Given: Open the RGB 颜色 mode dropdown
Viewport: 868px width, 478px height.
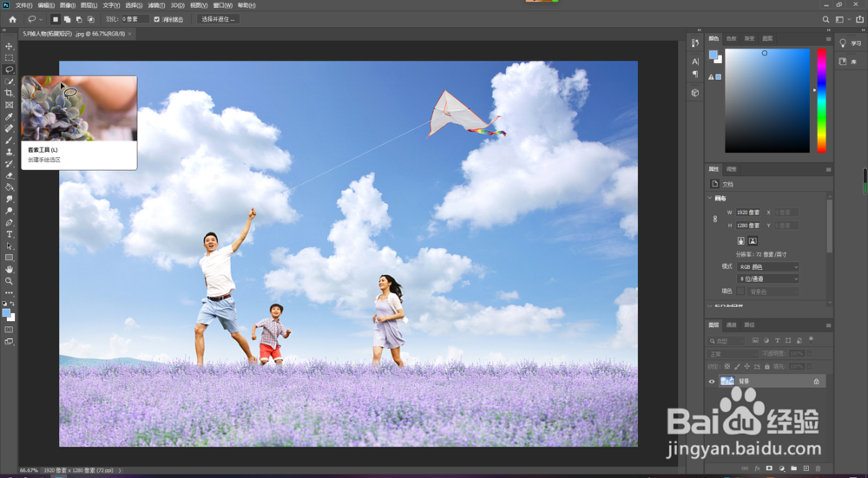Looking at the screenshot, I should click(768, 266).
